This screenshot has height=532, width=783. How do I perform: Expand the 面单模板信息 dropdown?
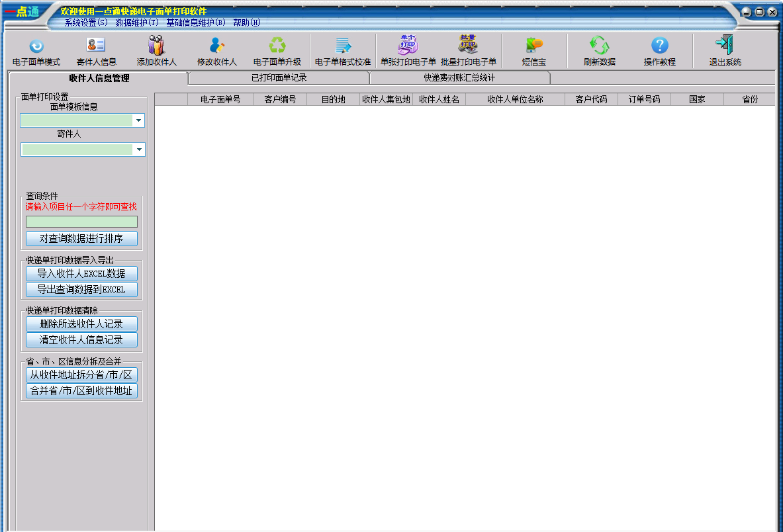[x=138, y=120]
